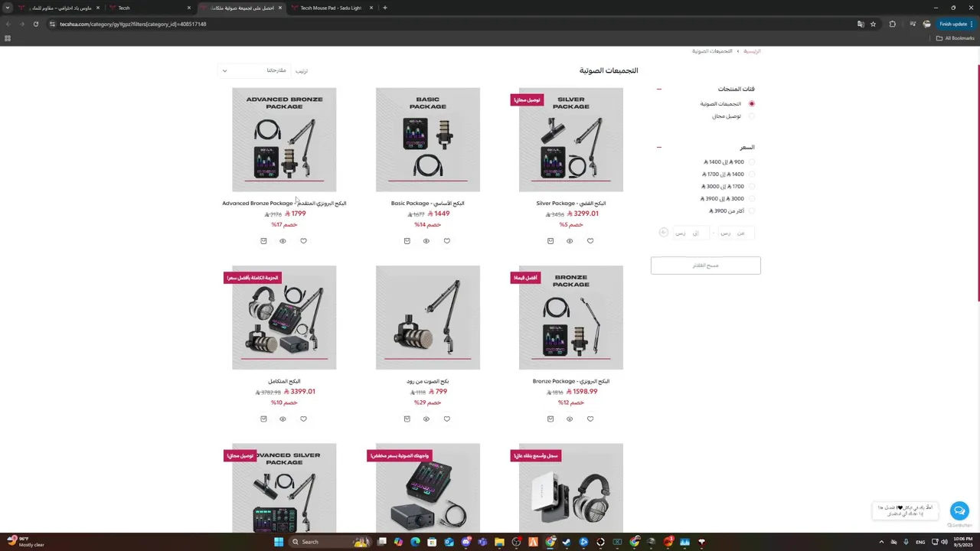Open the sort order dropdown

[x=254, y=70]
